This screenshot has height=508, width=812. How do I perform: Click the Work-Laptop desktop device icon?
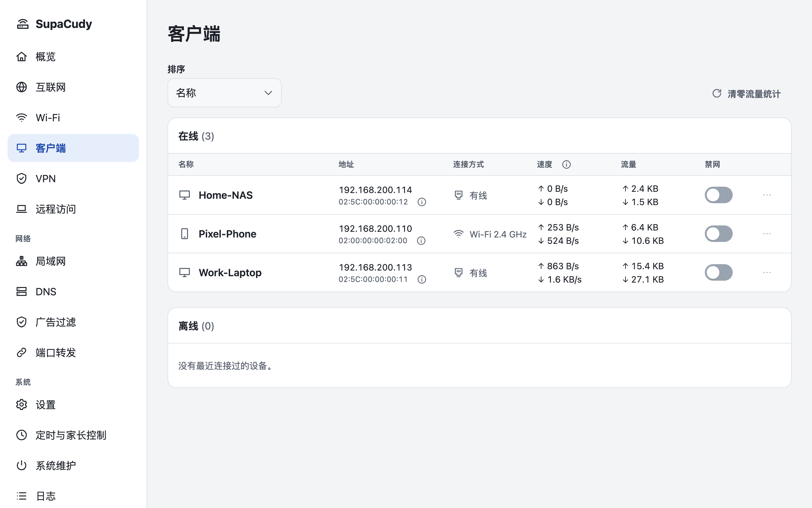(185, 272)
